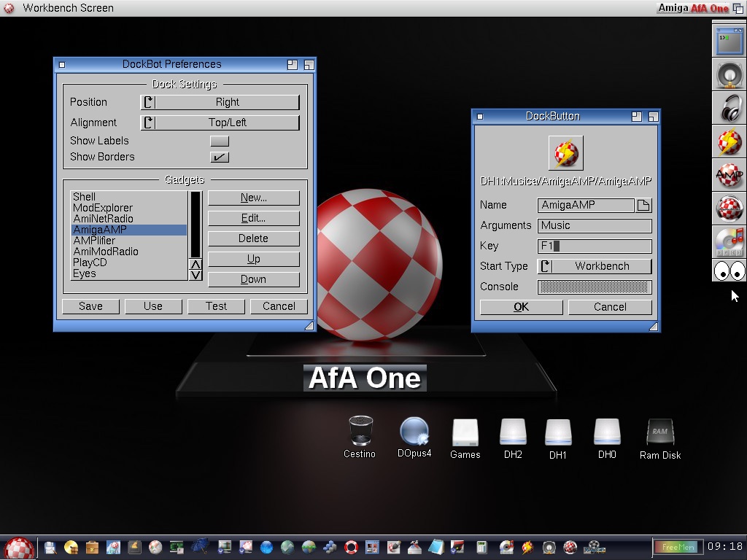The height and width of the screenshot is (560, 747).
Task: Select PlayCD in the gadgets list
Action: (90, 262)
